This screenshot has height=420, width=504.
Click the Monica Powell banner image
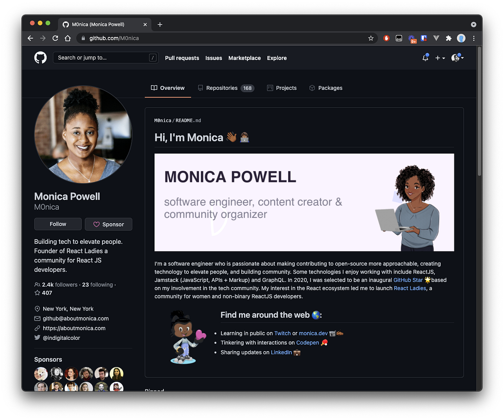click(304, 202)
